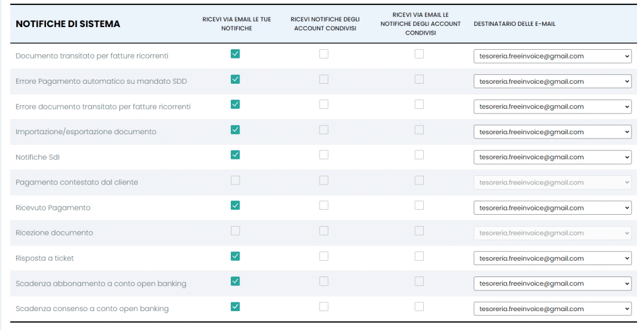Expand recipient dropdown for Scadenza consenso a conto open banking
This screenshot has width=644, height=330.
point(552,309)
